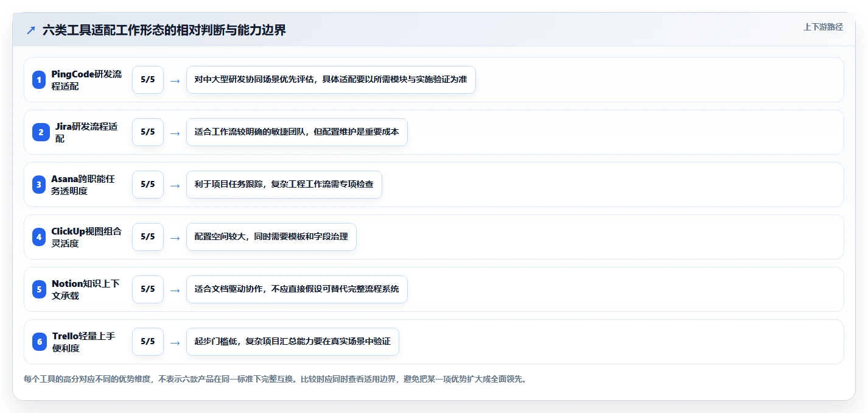This screenshot has width=868, height=413.
Task: Click the 5/5 score chip in ClickUp row
Action: point(148,237)
